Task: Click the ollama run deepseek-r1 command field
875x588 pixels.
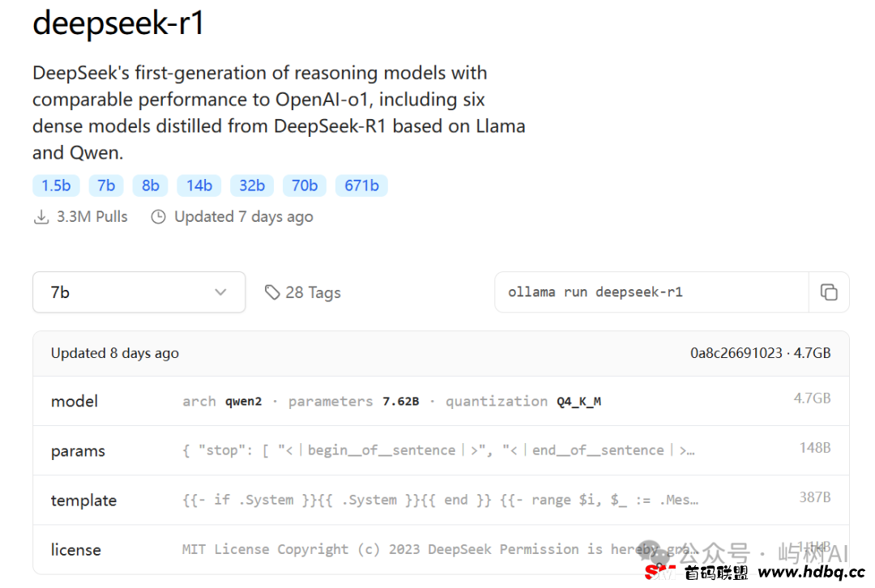Action: 651,292
